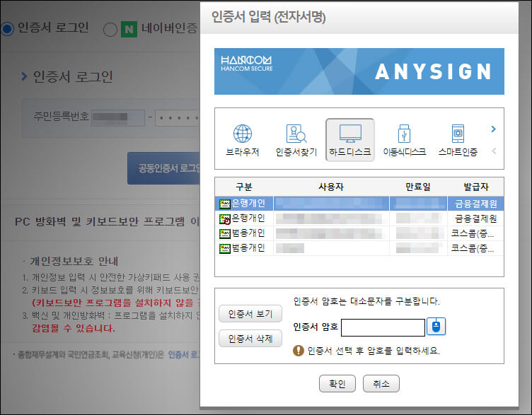Select first 범용개인 certificate row

pos(359,233)
